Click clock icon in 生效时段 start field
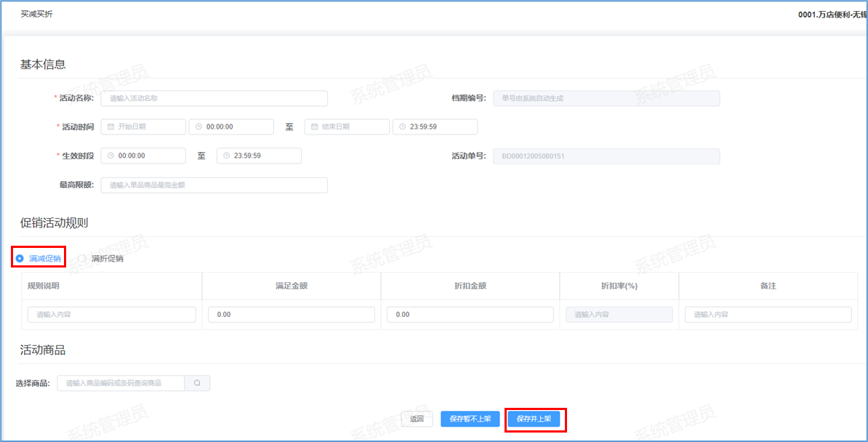This screenshot has height=442, width=868. coord(110,156)
